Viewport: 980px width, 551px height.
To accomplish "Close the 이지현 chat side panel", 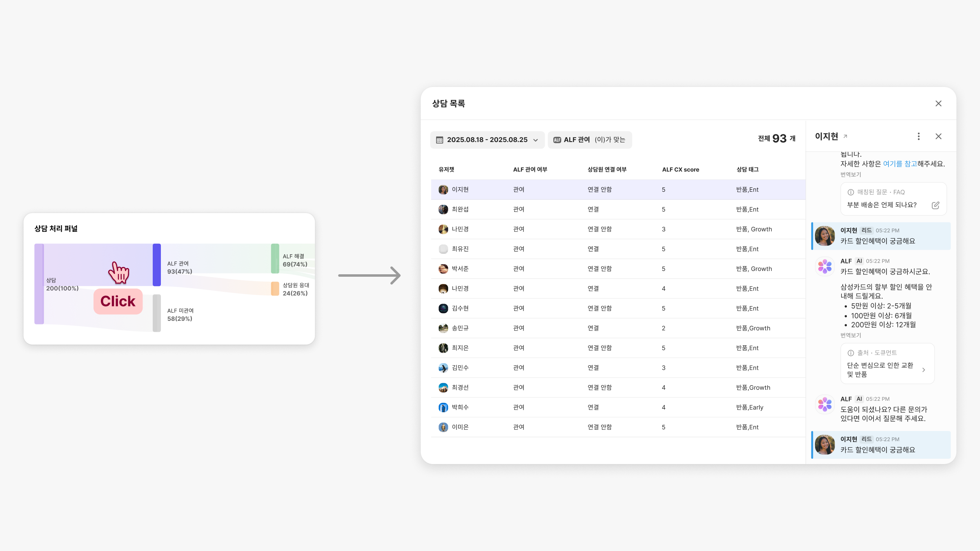I will pos(938,136).
